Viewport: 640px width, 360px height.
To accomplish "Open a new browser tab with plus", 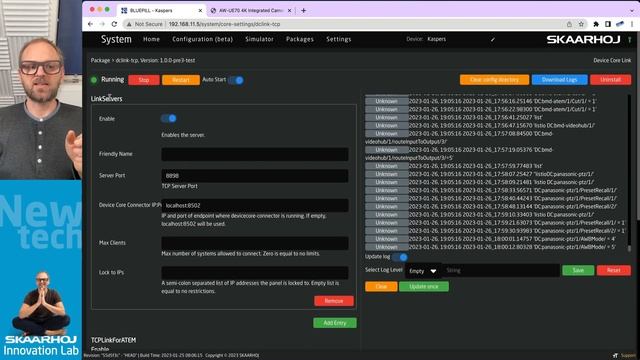I will click(x=303, y=10).
